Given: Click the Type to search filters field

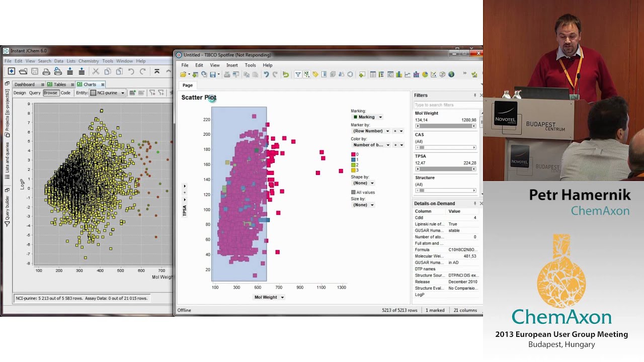Looking at the screenshot, I should 445,105.
